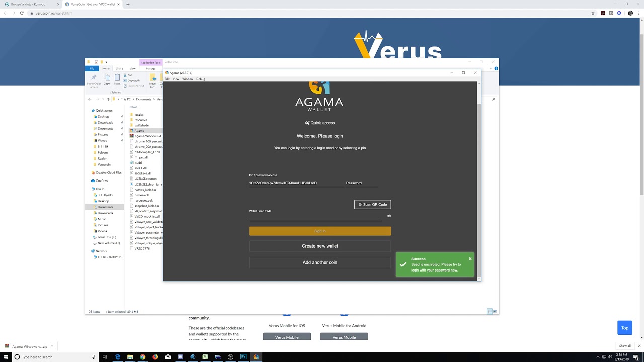Click Move to in Explorer ribbon

[152, 80]
